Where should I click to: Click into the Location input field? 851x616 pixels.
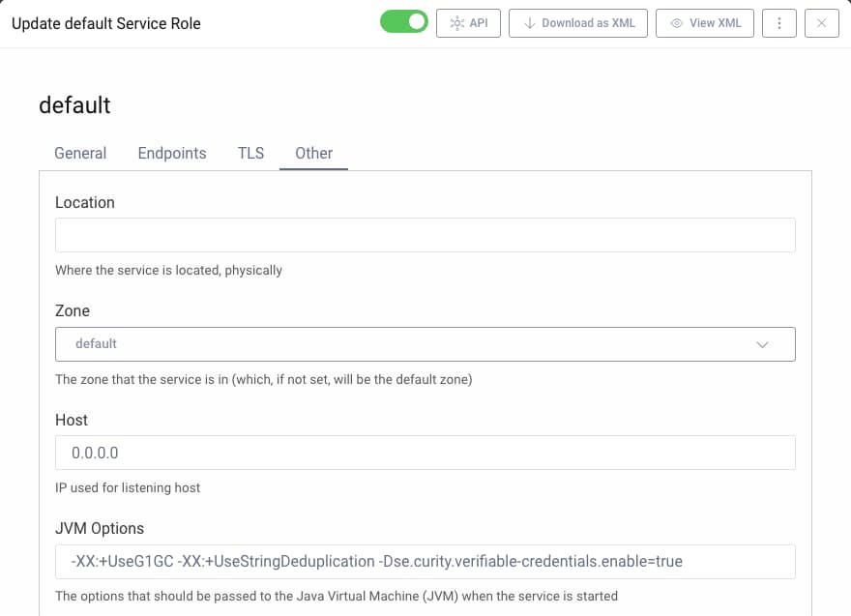[x=425, y=234]
